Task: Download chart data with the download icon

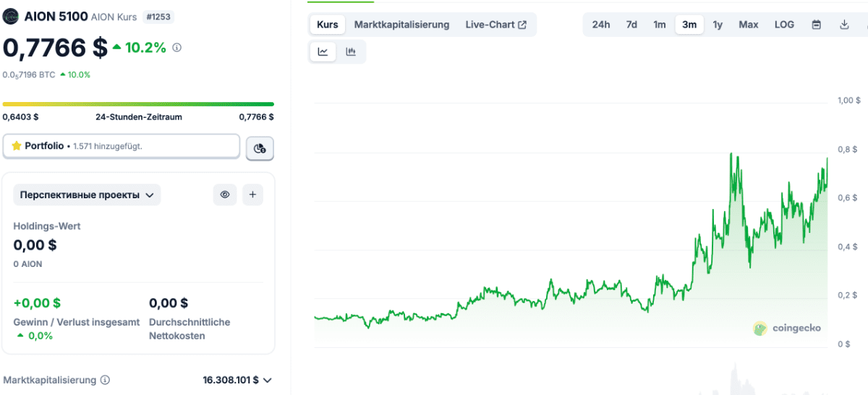Action: click(844, 25)
